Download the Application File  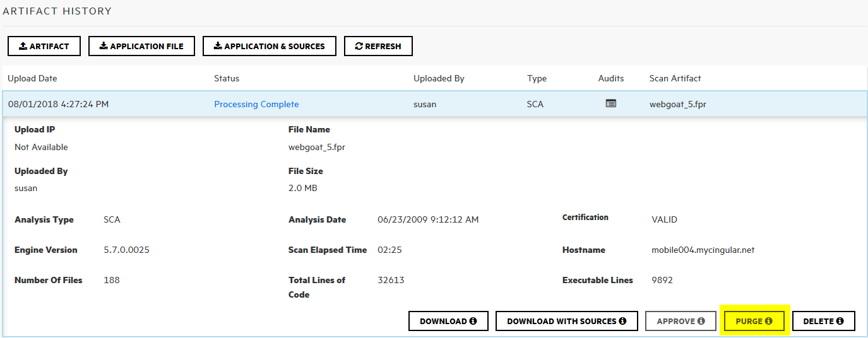pyautogui.click(x=141, y=46)
